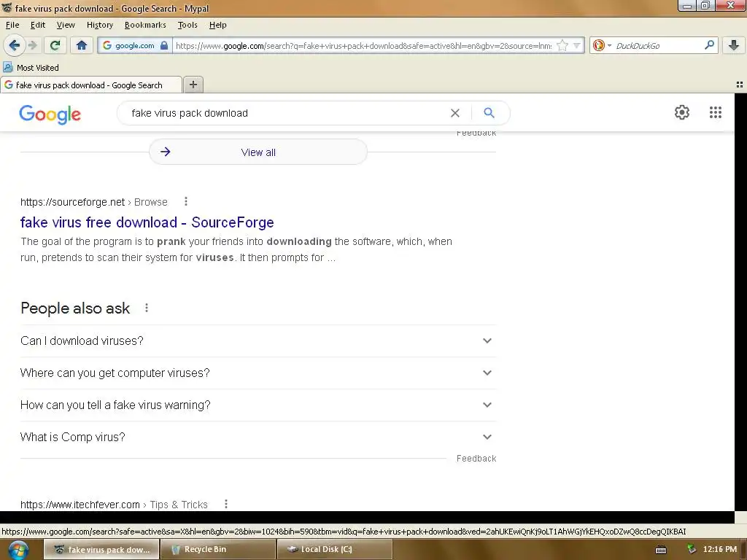
Task: Open a new tab with the plus button
Action: point(193,85)
